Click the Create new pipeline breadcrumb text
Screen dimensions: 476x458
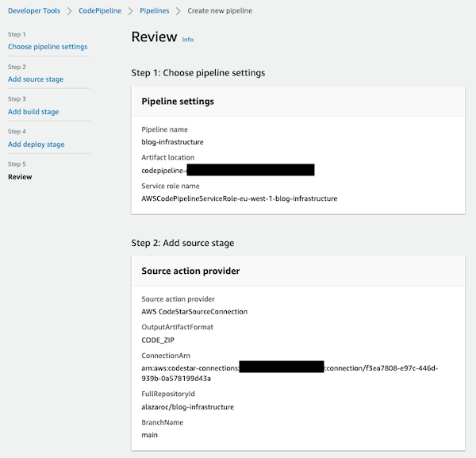point(220,10)
